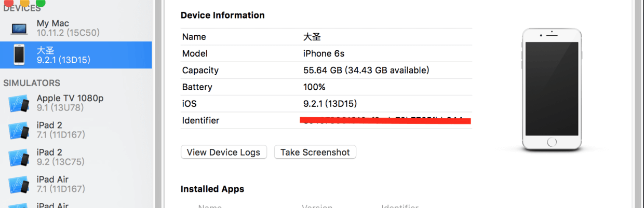Screen dimensions: 644x208
Task: Click the large iPhone 6s device image
Action: coord(552,89)
